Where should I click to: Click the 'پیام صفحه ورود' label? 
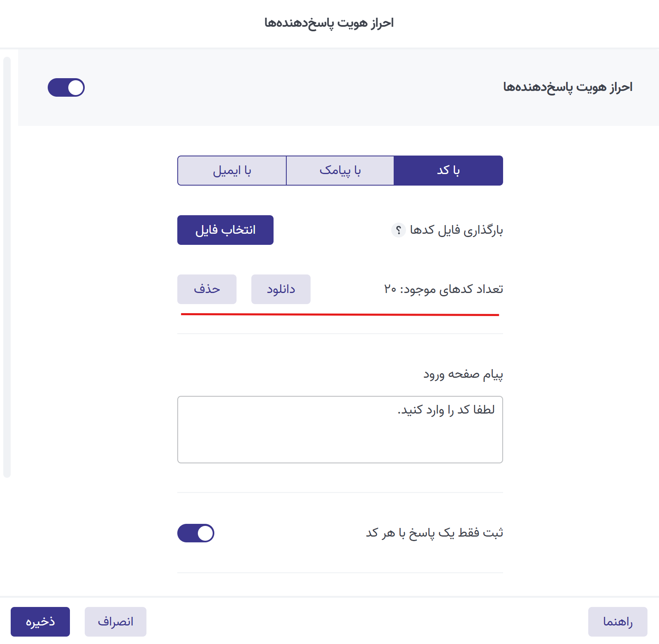pyautogui.click(x=463, y=374)
